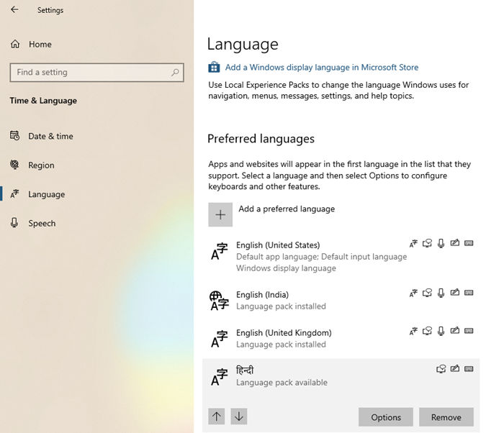Click the Settings window title
The image size is (504, 433).
(x=50, y=10)
